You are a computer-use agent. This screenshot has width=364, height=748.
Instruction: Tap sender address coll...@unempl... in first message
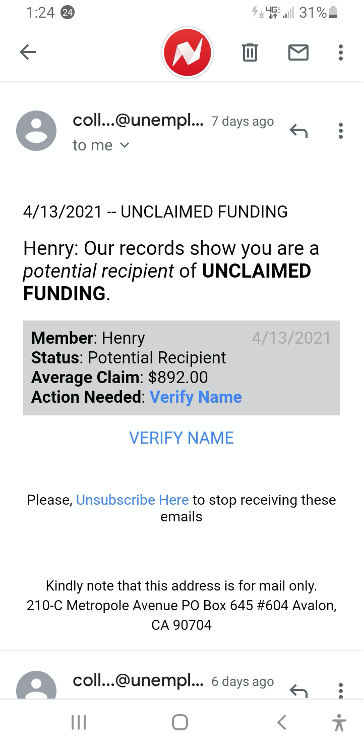point(138,121)
